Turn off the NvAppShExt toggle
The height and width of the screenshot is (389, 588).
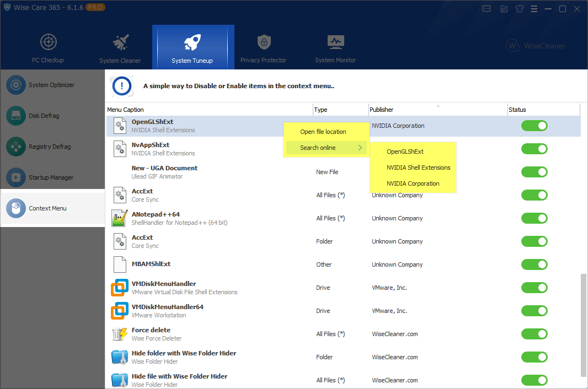click(534, 149)
